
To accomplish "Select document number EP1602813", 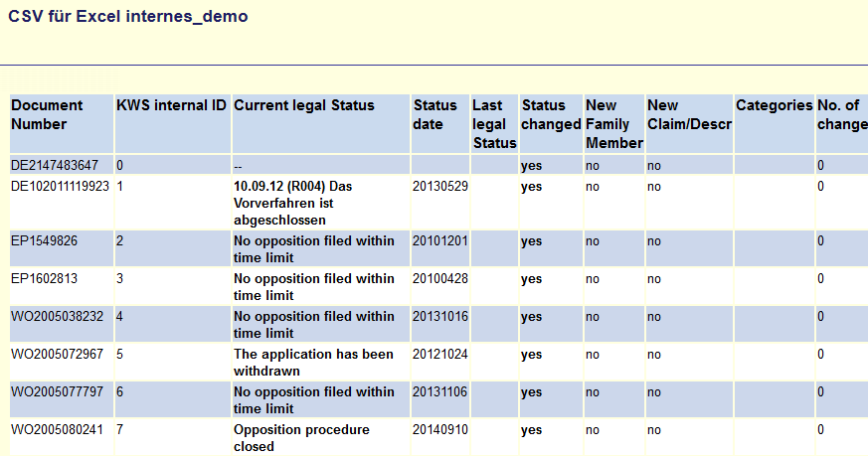I will click(x=45, y=278).
